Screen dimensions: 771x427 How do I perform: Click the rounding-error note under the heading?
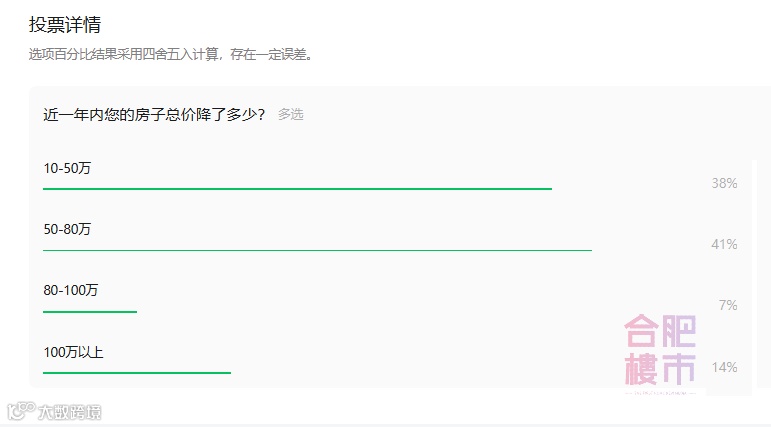click(171, 54)
